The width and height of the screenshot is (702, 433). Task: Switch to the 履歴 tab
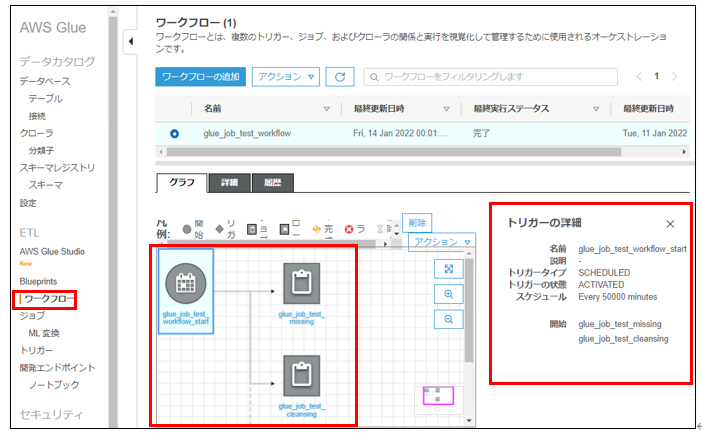click(x=273, y=183)
